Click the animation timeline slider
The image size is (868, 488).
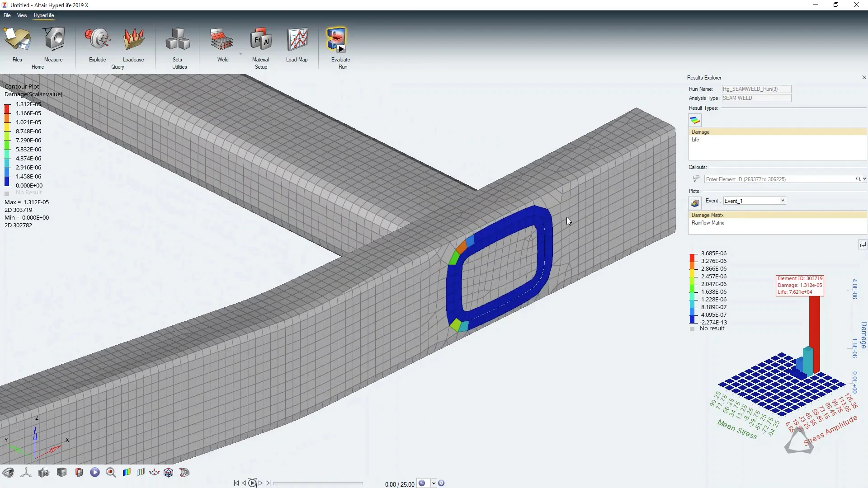coord(318,483)
